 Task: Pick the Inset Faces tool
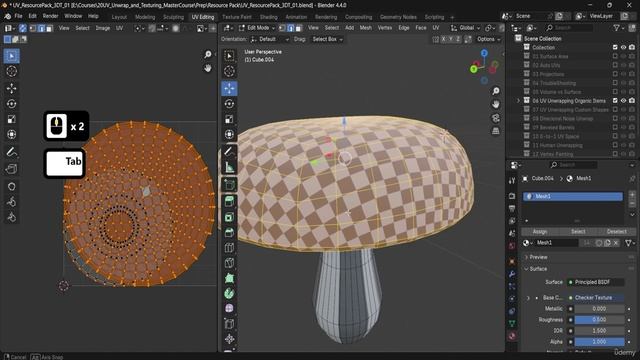[x=229, y=217]
